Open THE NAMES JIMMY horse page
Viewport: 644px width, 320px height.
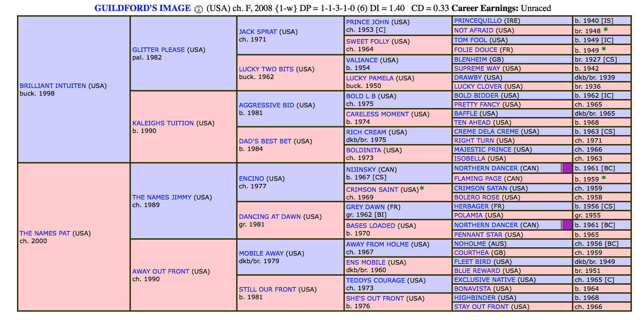point(161,197)
